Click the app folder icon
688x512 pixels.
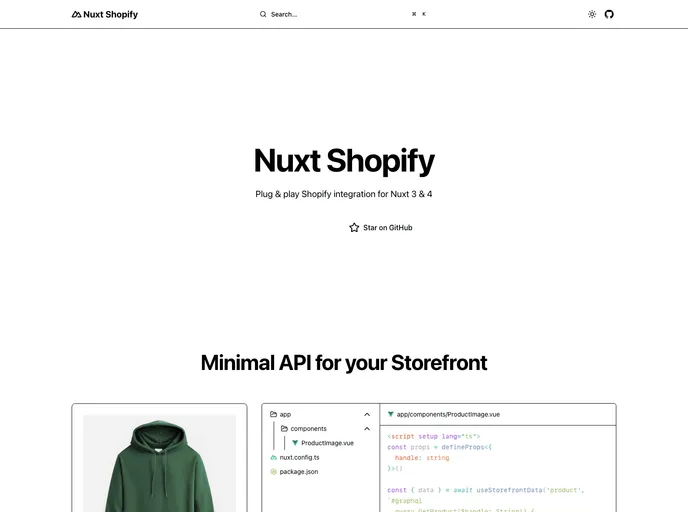tap(273, 414)
